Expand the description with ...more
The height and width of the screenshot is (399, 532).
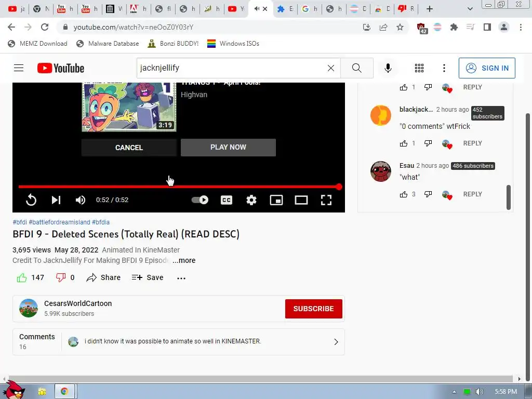coord(184,260)
